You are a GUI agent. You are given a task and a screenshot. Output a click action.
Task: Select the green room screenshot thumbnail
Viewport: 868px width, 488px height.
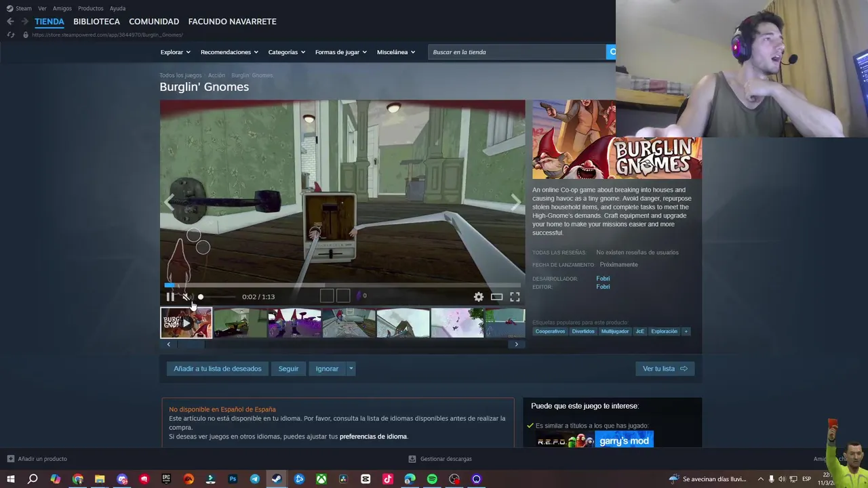[x=240, y=323]
